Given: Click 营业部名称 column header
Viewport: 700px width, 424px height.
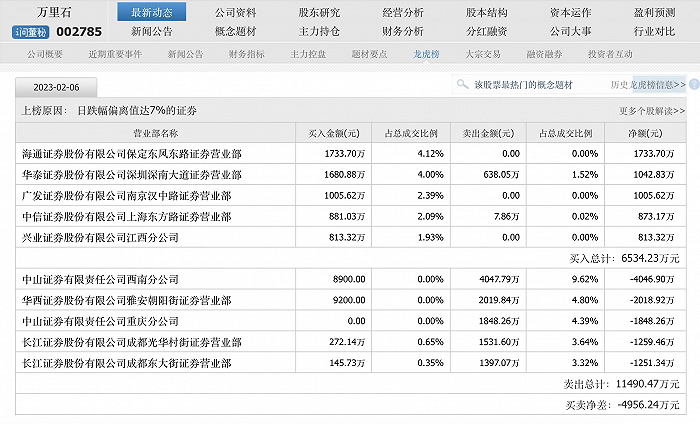Looking at the screenshot, I should click(155, 133).
